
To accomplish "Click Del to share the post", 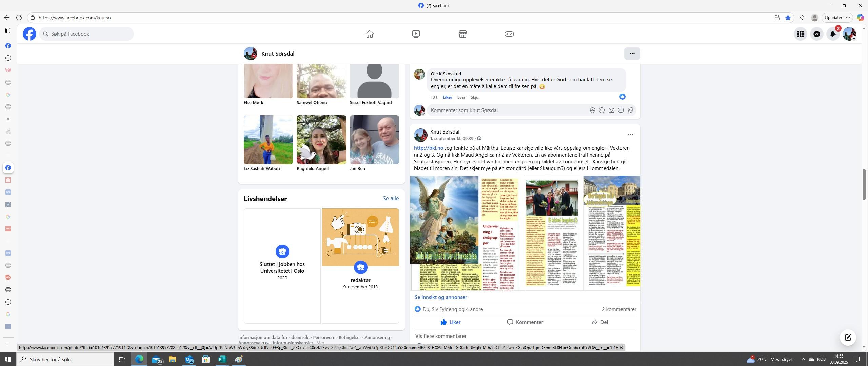I will point(599,322).
